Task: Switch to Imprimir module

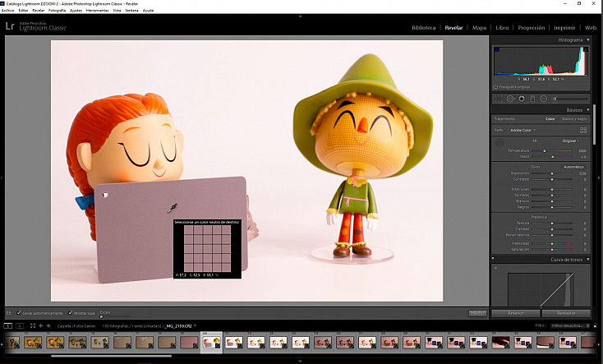Action: click(564, 28)
